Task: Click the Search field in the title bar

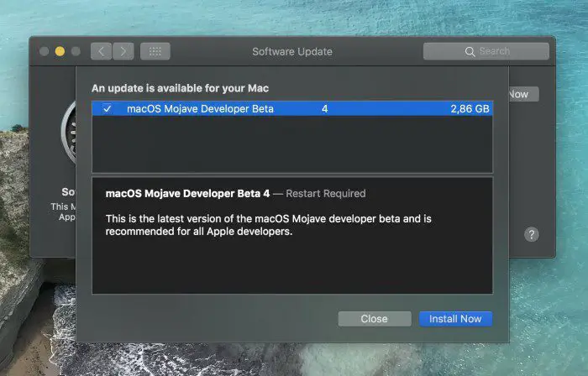Action: (x=486, y=51)
